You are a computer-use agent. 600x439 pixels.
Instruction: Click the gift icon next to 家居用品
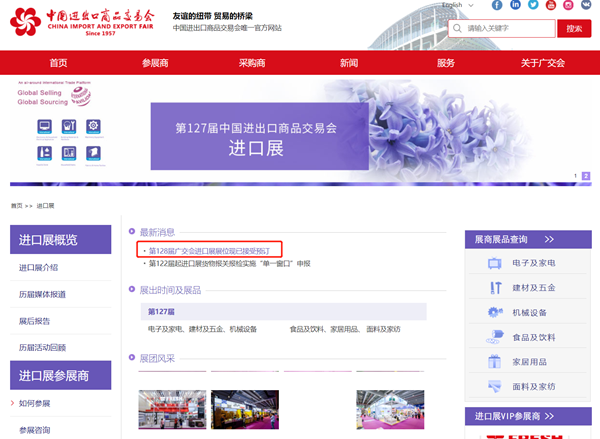click(494, 362)
